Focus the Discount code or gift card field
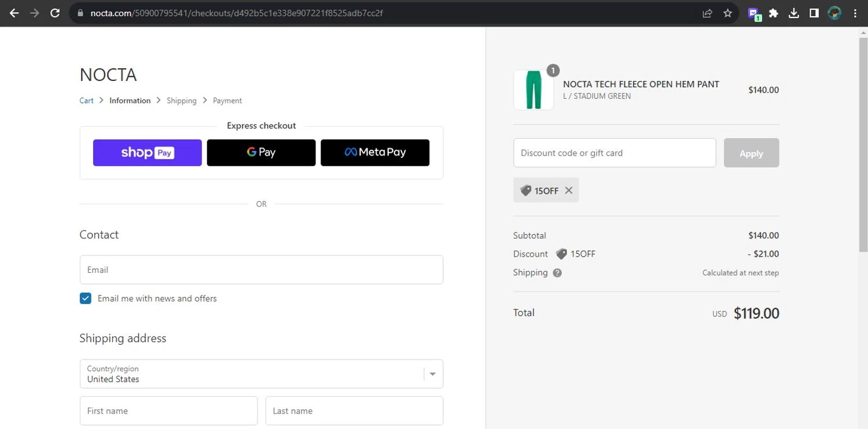The image size is (868, 429). [x=615, y=153]
